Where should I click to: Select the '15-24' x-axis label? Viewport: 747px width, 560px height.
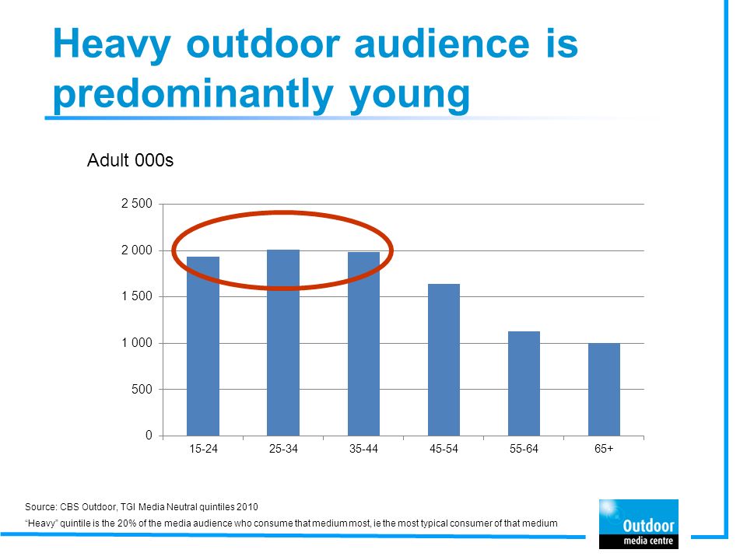click(x=203, y=449)
